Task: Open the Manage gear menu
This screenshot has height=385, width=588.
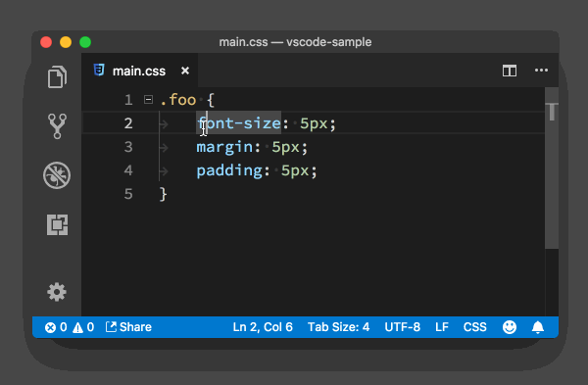Action: 57,292
